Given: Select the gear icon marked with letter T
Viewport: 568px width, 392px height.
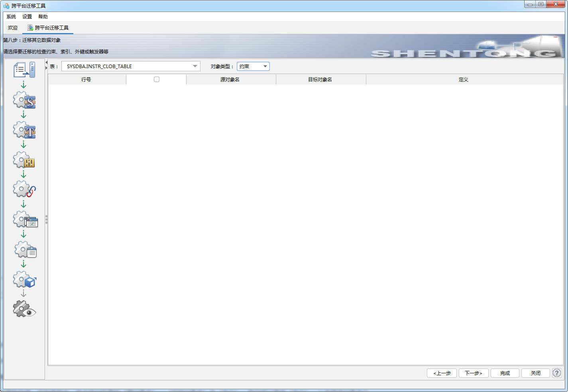Looking at the screenshot, I should [x=24, y=130].
